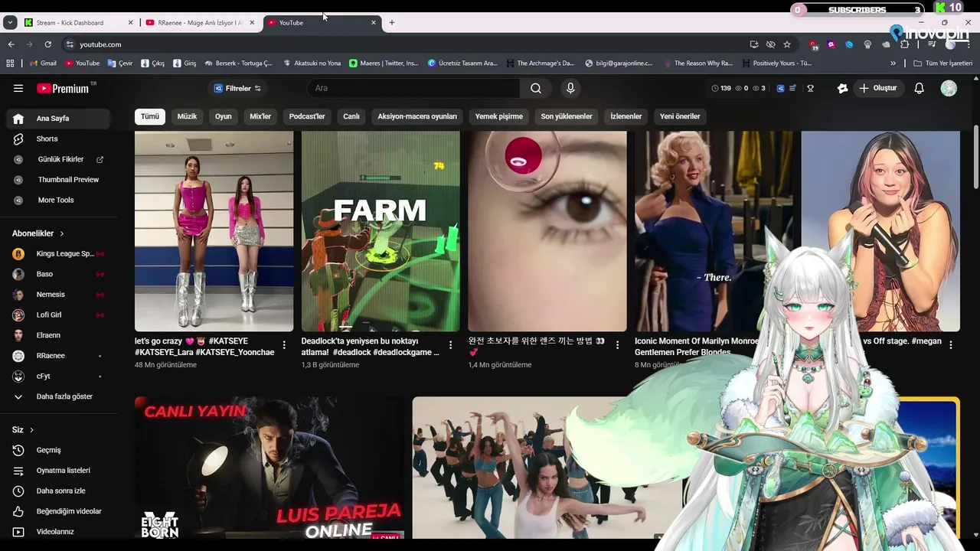The height and width of the screenshot is (551, 980).
Task: Open options menu for Deadlock video
Action: tap(451, 345)
